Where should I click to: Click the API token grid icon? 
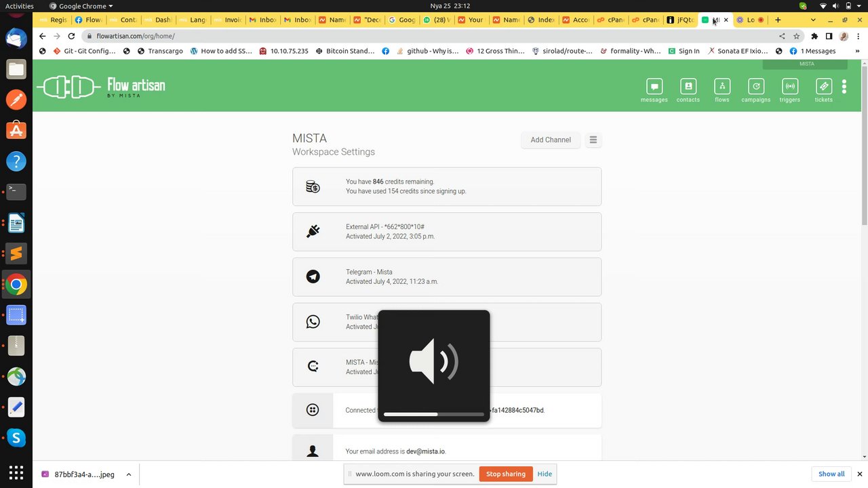(313, 409)
